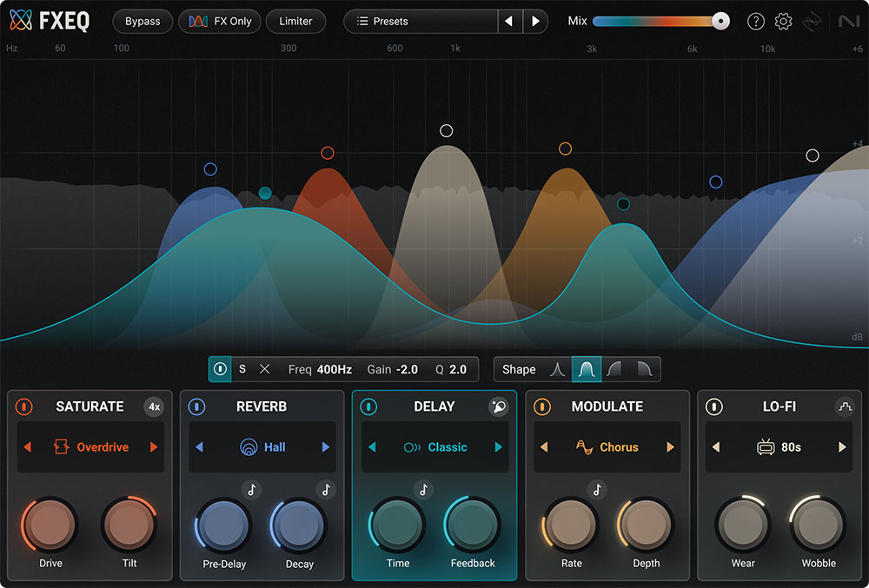Click the Bypass button
Image resolution: width=869 pixels, height=588 pixels.
click(142, 21)
